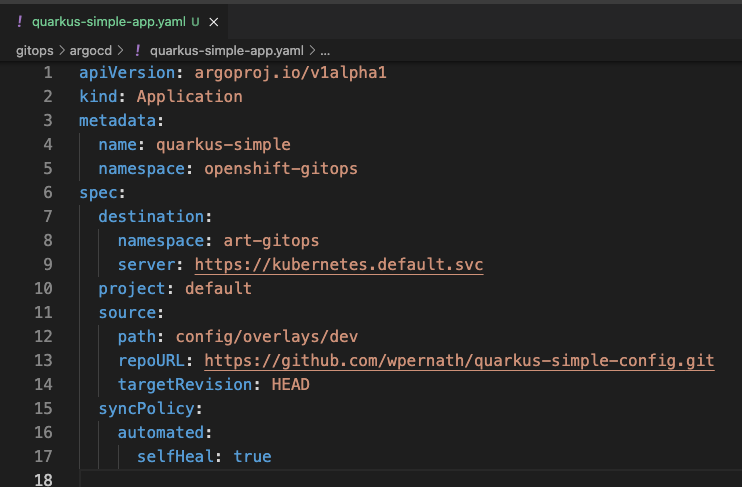Click line number 18 in gutter
This screenshot has height=487, width=742.
pos(43,479)
